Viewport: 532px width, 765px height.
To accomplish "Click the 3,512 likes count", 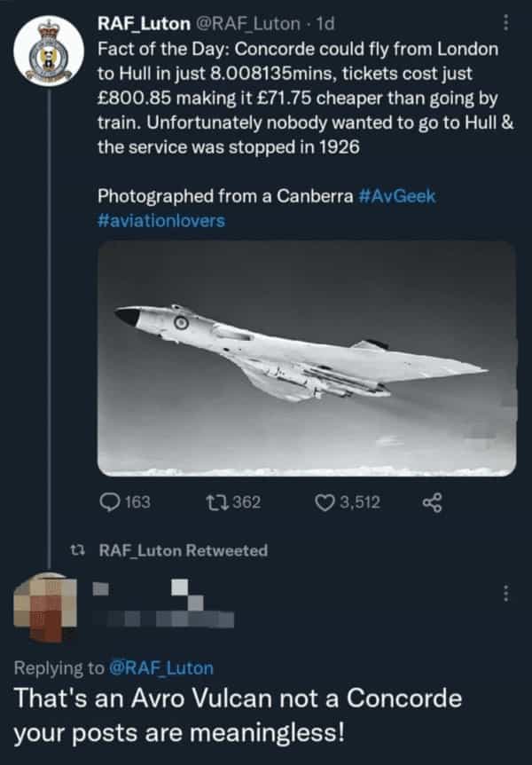I will 360,502.
